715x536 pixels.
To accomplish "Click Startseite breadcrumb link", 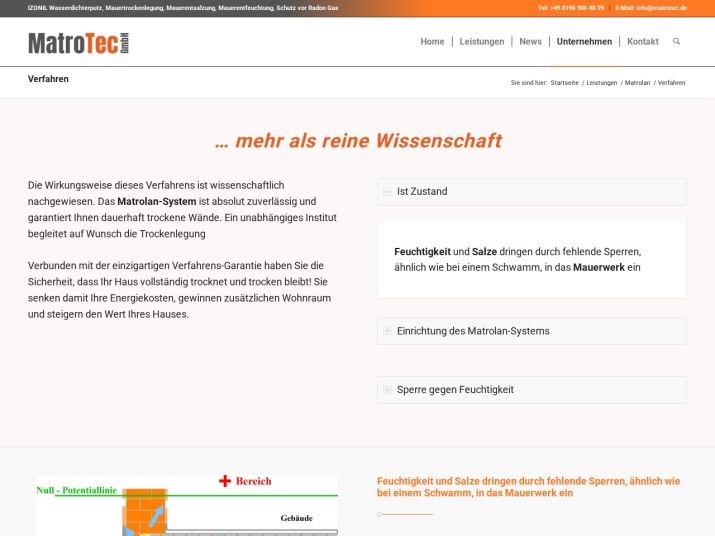I will tap(564, 83).
